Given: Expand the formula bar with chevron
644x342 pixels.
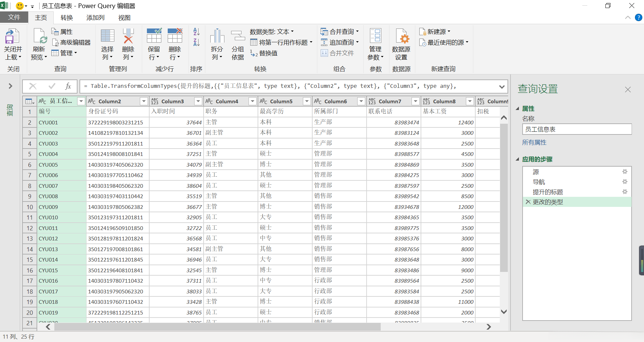Looking at the screenshot, I should point(502,87).
